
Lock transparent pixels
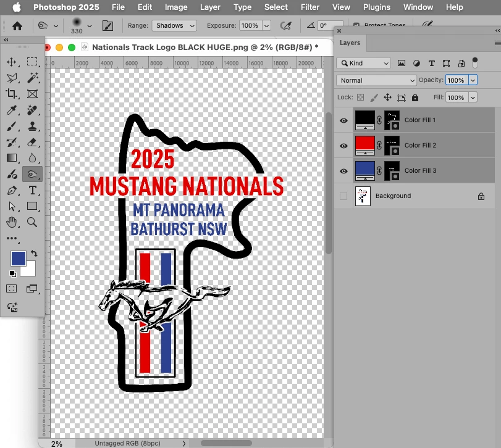click(x=360, y=97)
